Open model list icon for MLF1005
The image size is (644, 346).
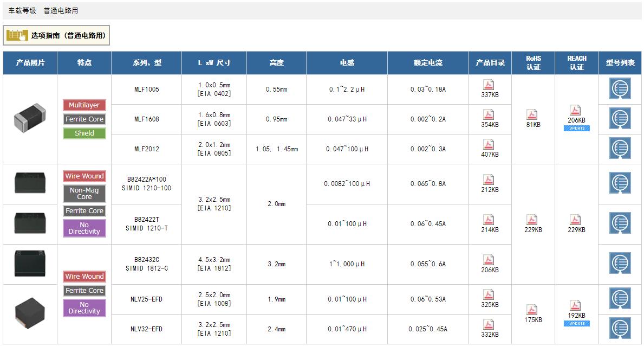click(x=620, y=88)
